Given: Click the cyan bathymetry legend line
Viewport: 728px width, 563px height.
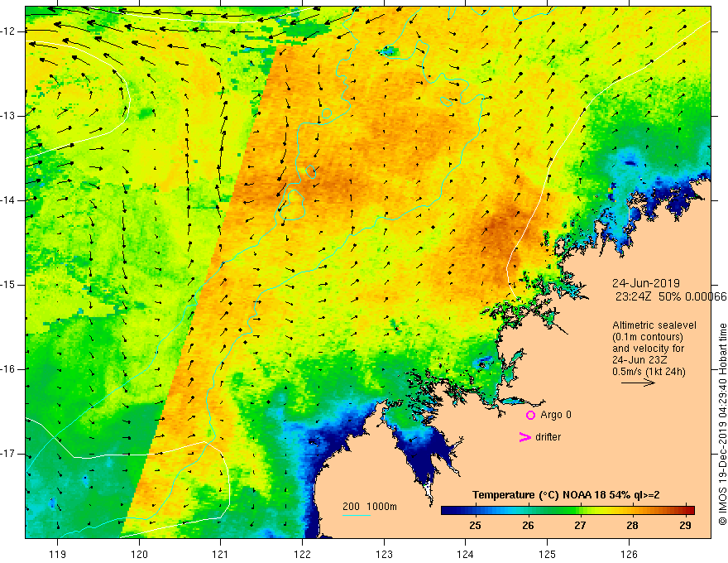Looking at the screenshot, I should pyautogui.click(x=356, y=515).
